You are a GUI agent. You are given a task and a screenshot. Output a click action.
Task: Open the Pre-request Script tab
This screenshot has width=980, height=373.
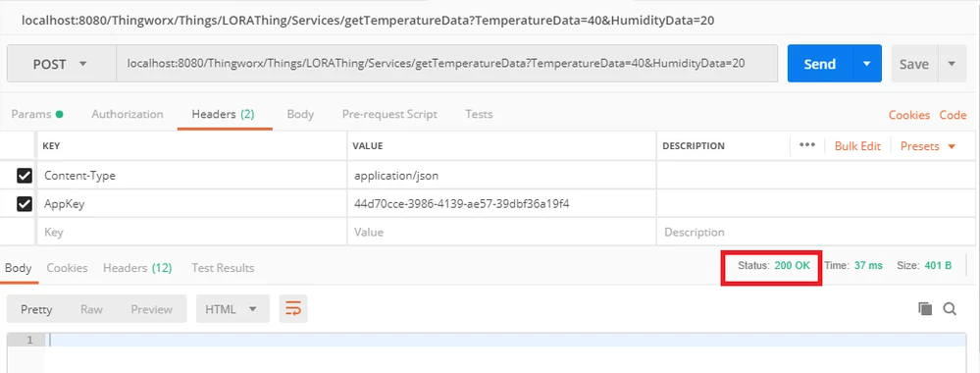389,114
